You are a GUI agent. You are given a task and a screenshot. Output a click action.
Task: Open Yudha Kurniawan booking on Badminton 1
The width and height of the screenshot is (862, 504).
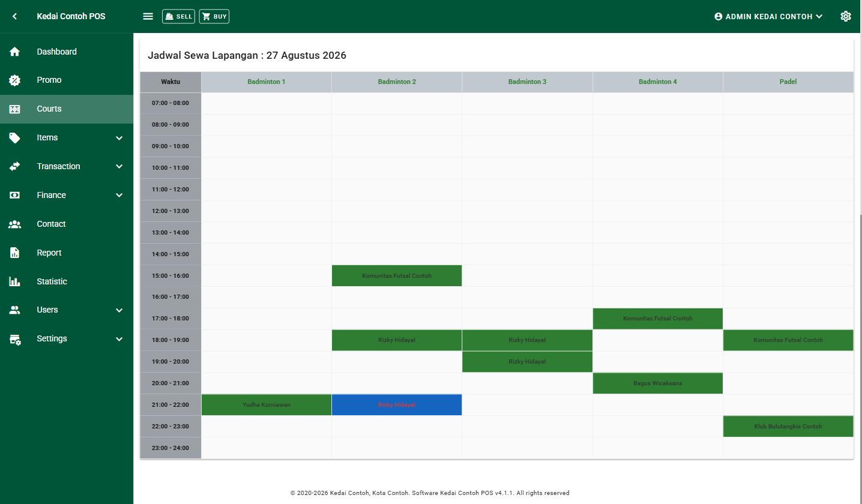click(x=267, y=405)
